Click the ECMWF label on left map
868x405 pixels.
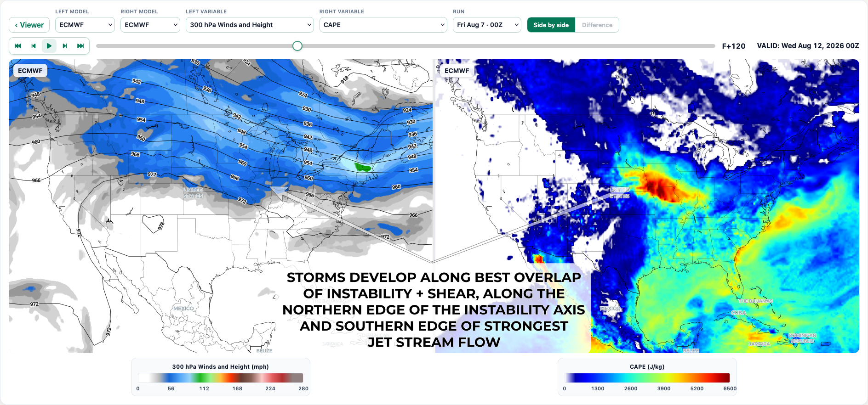point(30,71)
